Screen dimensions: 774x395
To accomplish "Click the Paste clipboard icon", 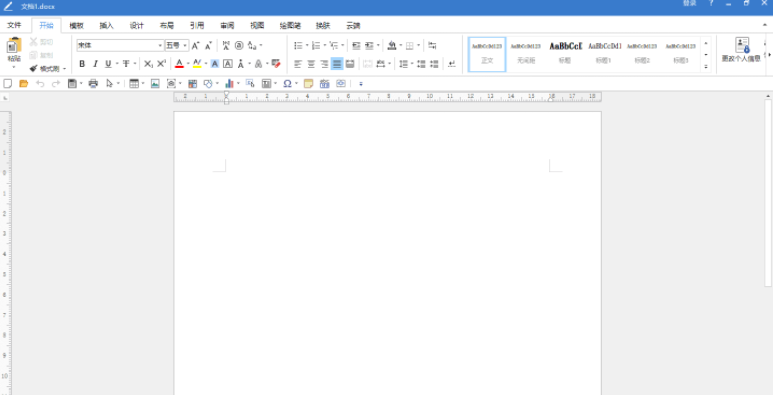I will click(14, 46).
